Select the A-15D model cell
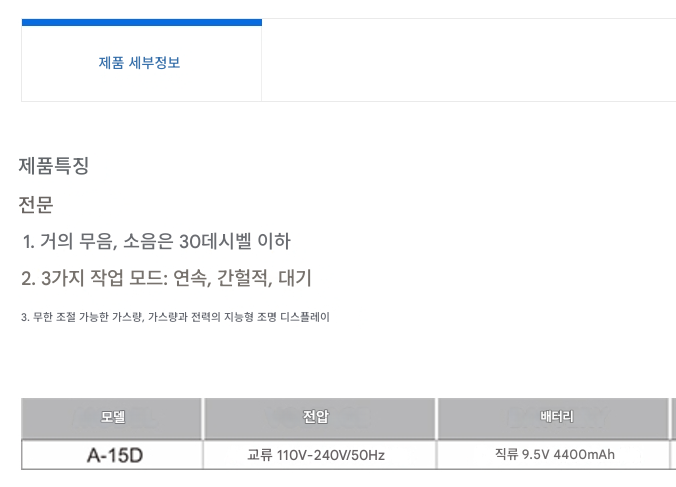The width and height of the screenshot is (676, 487). pos(114,456)
